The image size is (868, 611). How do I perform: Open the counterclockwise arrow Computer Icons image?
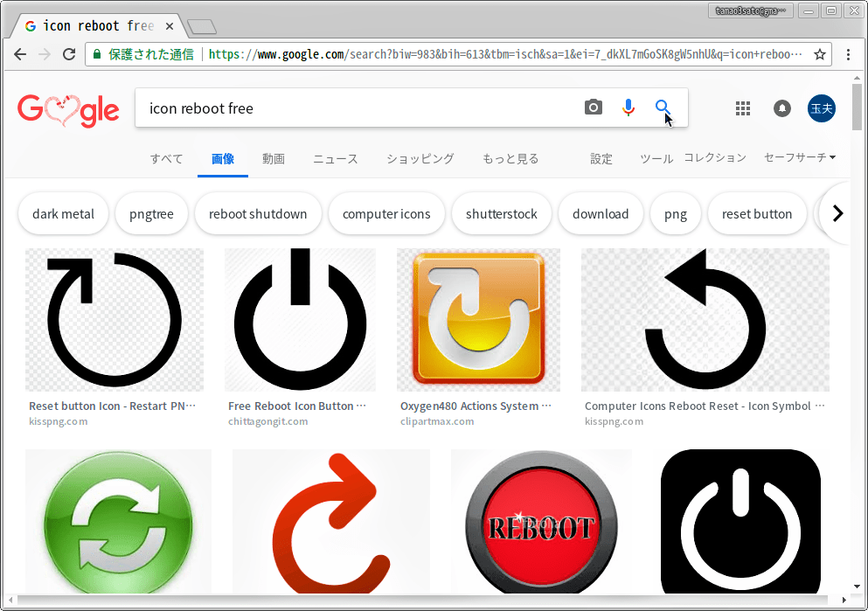point(705,320)
